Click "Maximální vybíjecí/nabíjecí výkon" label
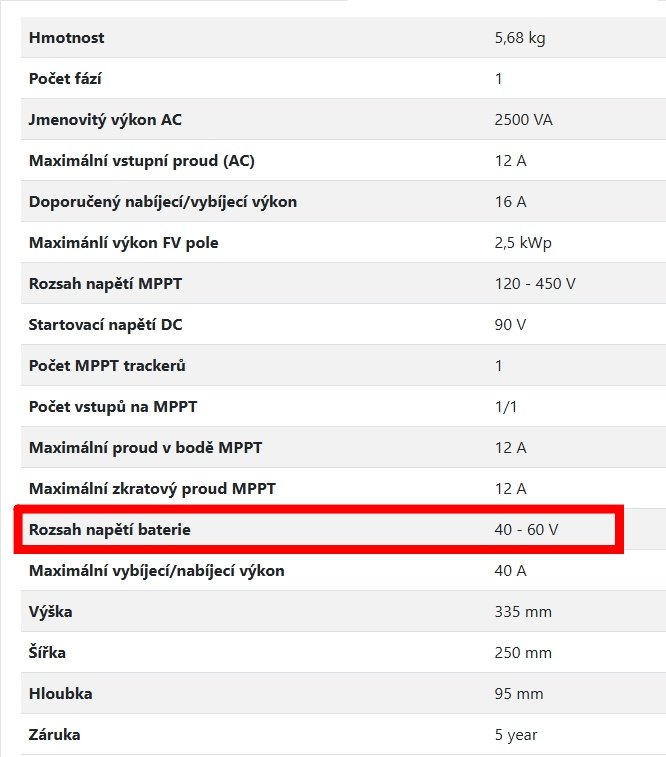 157,571
